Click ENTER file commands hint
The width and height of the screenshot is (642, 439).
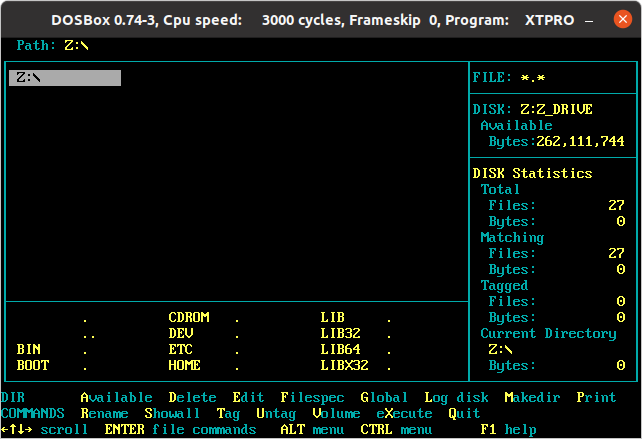[x=180, y=429]
